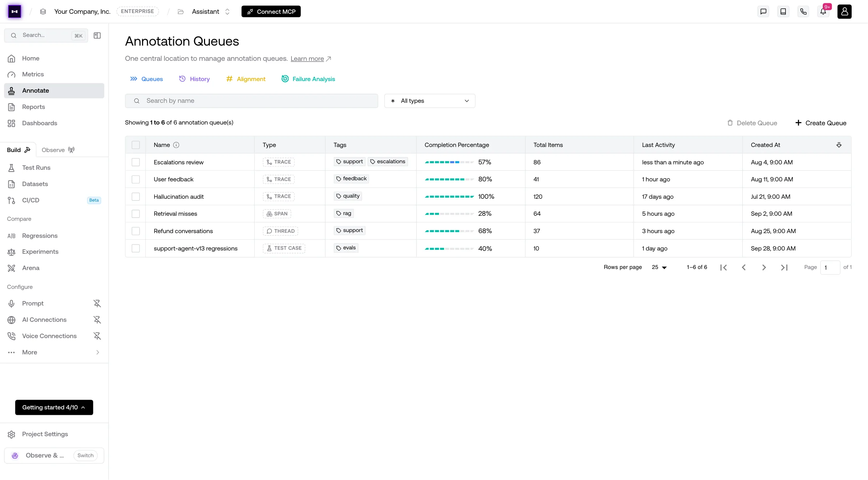Expand the More sidebar item
This screenshot has width=868, height=480.
(x=54, y=352)
